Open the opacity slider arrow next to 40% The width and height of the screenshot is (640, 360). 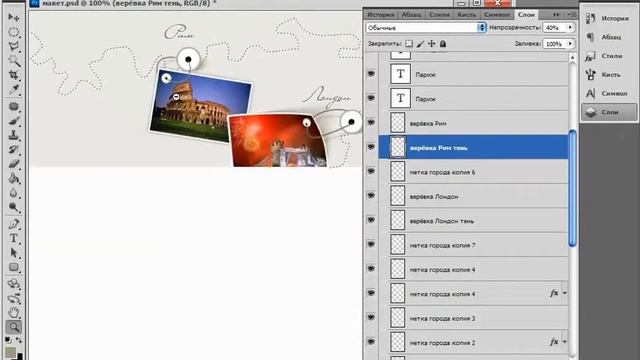(x=570, y=27)
